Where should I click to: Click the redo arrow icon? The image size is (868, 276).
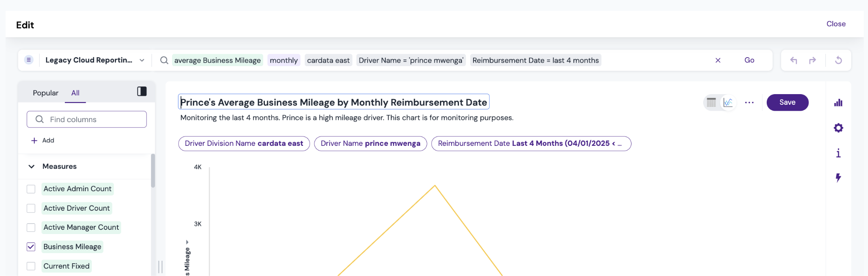tap(812, 60)
